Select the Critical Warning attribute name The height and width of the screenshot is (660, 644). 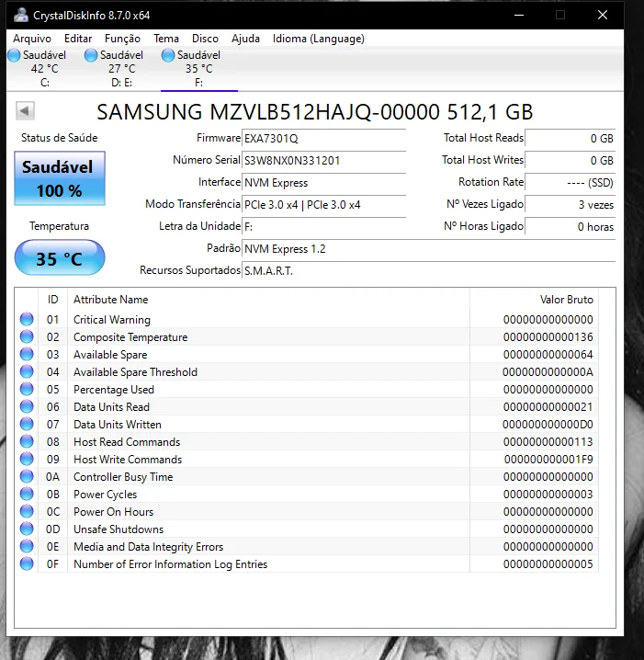pos(112,320)
